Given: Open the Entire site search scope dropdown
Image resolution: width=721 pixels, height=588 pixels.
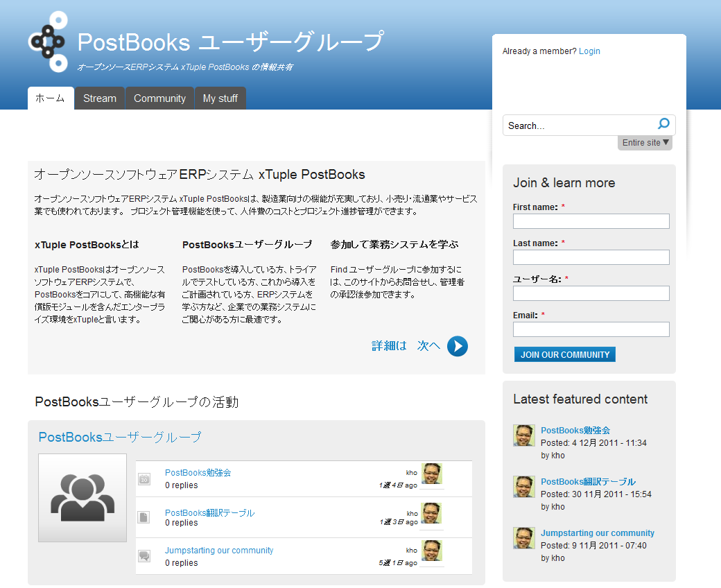Looking at the screenshot, I should tap(645, 143).
